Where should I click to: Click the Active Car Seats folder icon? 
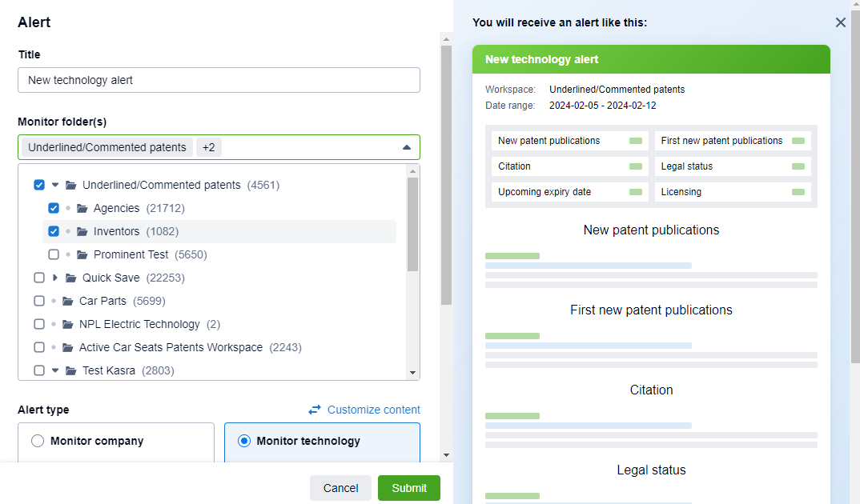pyautogui.click(x=68, y=347)
